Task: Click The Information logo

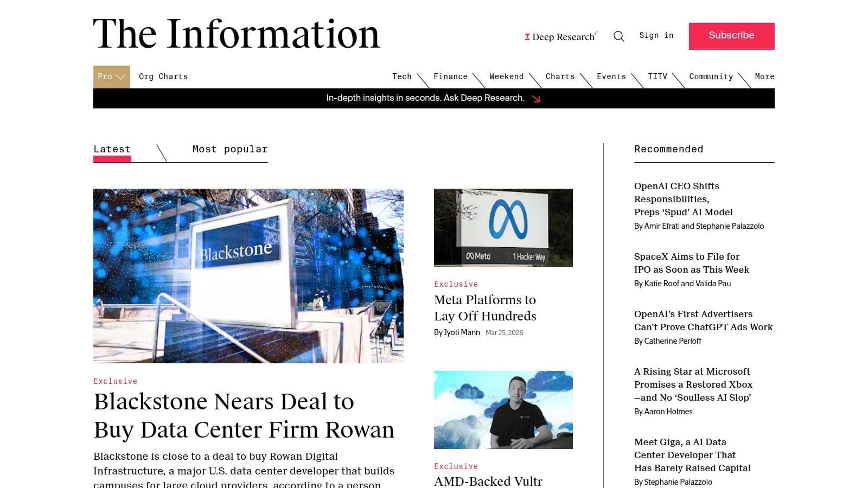Action: click(237, 34)
